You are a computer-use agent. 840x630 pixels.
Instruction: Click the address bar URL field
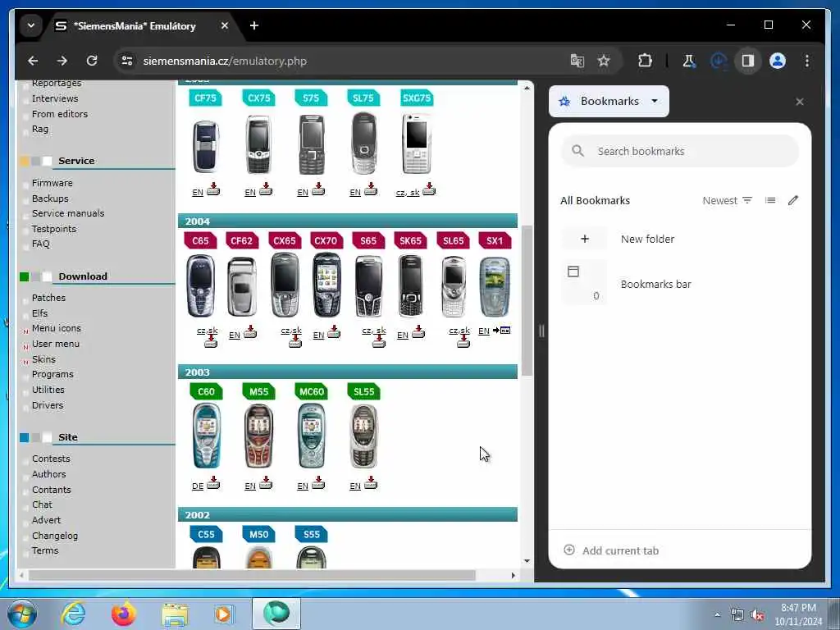pos(343,61)
